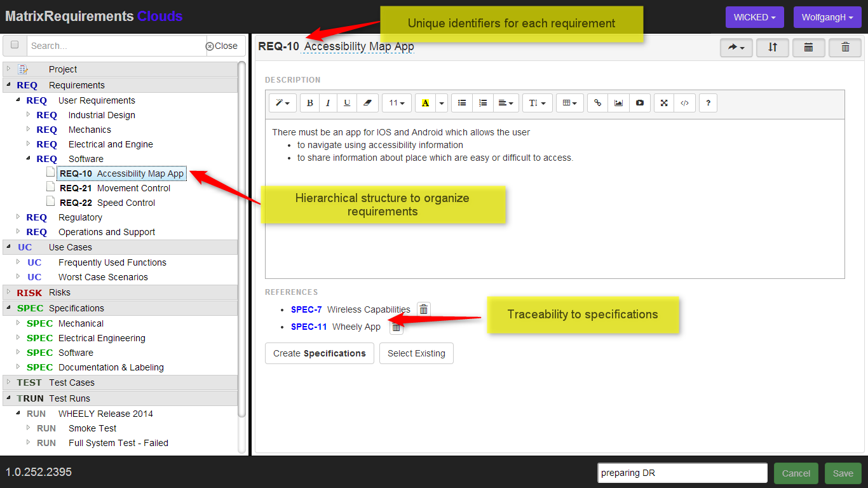Expand the Regulatory folder
The image size is (868, 488).
[x=18, y=217]
